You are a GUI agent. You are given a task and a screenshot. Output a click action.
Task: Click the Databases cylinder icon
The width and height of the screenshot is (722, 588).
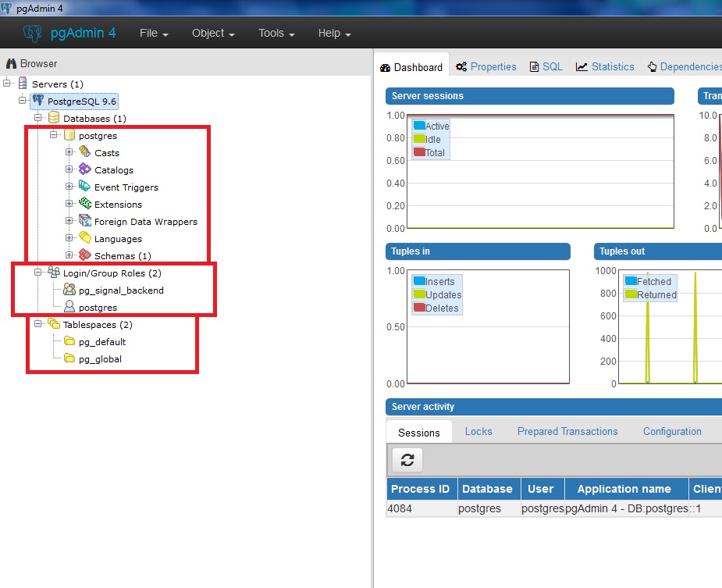click(x=54, y=117)
